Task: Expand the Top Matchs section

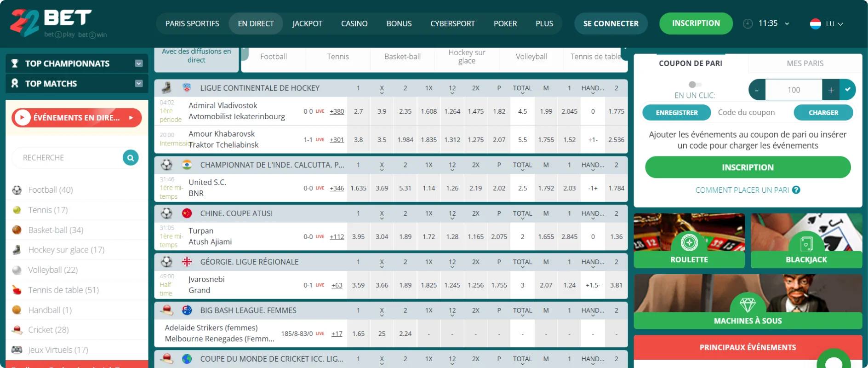Action: (x=139, y=83)
